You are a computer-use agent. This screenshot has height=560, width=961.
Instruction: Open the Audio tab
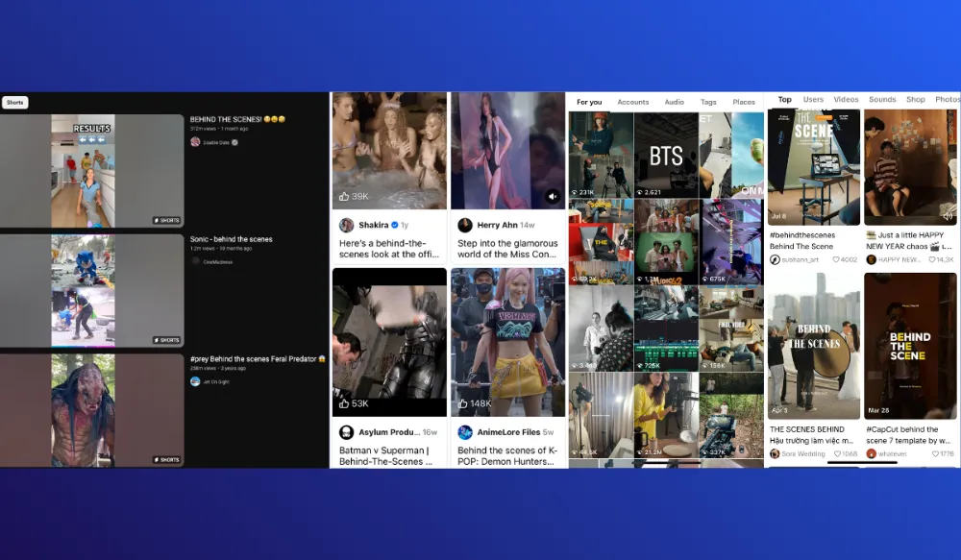coord(675,102)
